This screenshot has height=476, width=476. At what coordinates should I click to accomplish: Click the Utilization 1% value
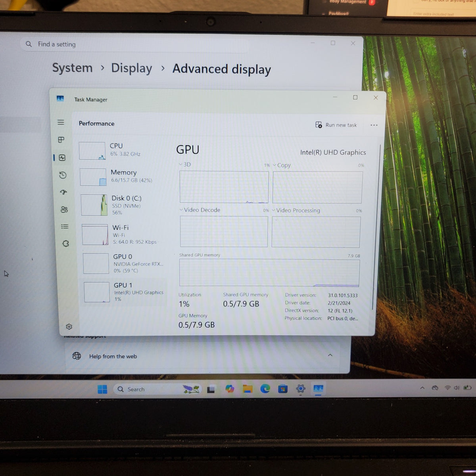pyautogui.click(x=184, y=304)
